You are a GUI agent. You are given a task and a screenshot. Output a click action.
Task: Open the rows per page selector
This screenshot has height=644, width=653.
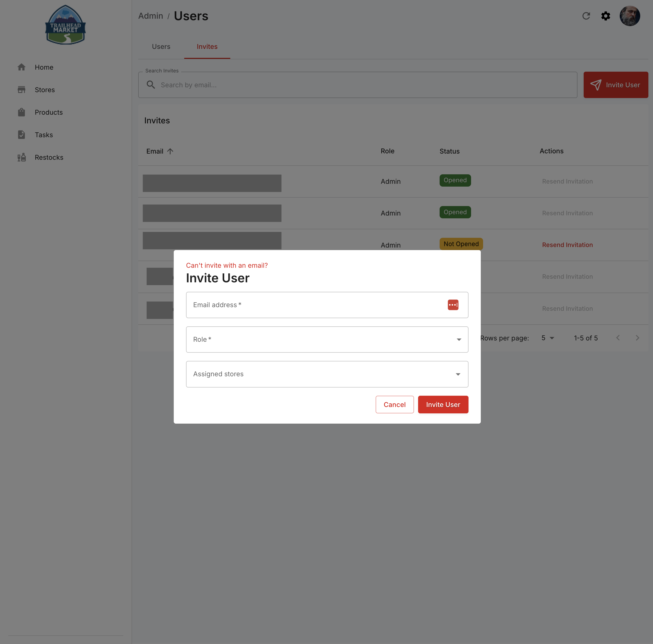(548, 338)
